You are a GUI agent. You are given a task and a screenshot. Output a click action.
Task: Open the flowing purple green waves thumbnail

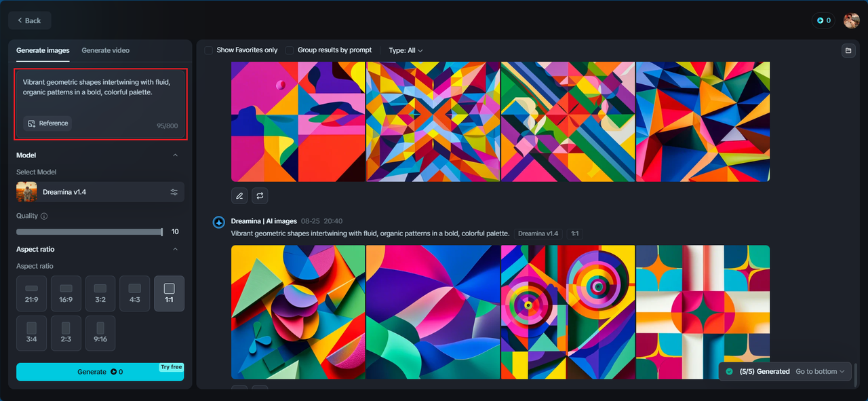click(433, 312)
